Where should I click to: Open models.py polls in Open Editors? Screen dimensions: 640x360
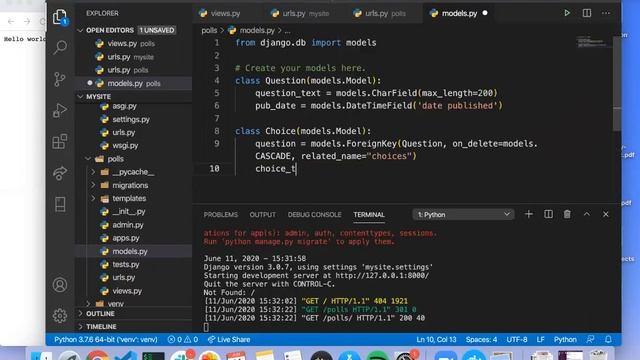coord(133,83)
